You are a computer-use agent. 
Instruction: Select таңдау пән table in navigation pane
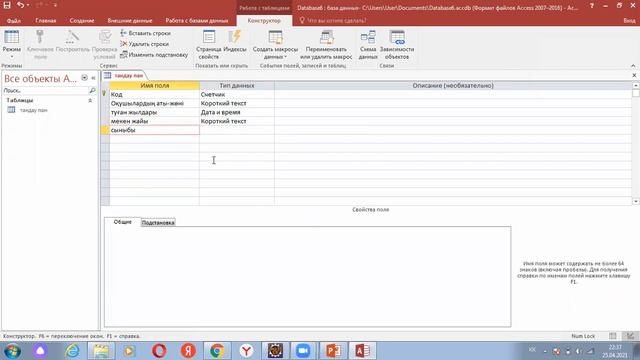coord(33,110)
